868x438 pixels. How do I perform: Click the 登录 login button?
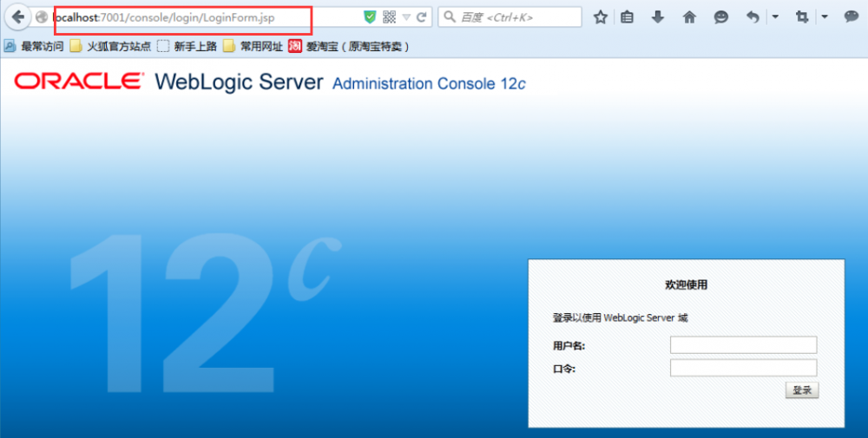(802, 390)
